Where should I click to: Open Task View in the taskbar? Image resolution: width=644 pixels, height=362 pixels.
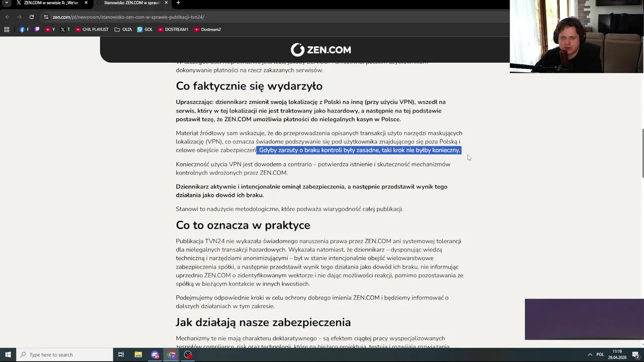tap(121, 355)
